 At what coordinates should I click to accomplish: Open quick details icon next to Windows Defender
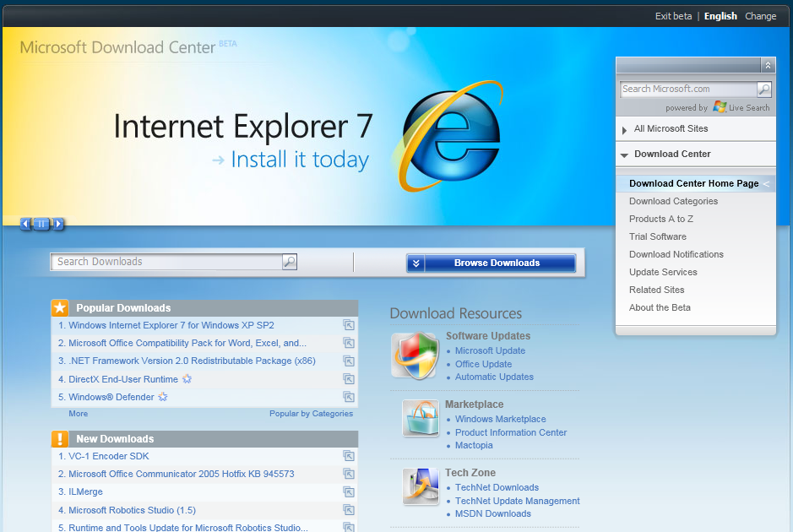point(348,397)
